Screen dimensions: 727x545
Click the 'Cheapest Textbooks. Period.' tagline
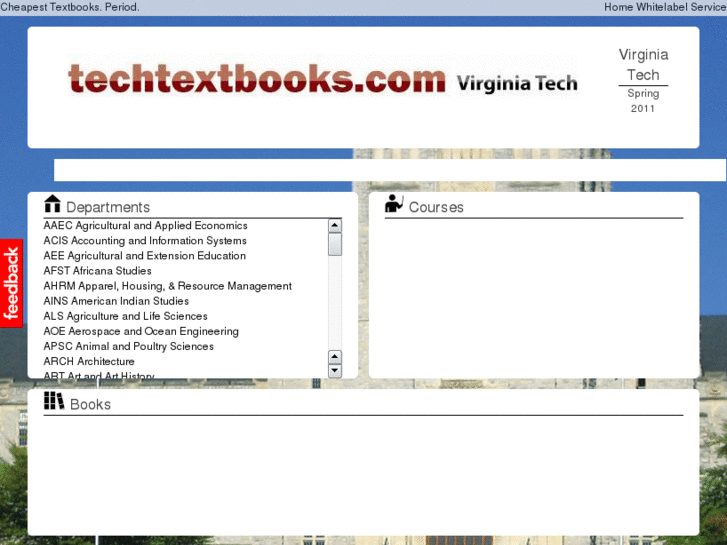coord(70,7)
